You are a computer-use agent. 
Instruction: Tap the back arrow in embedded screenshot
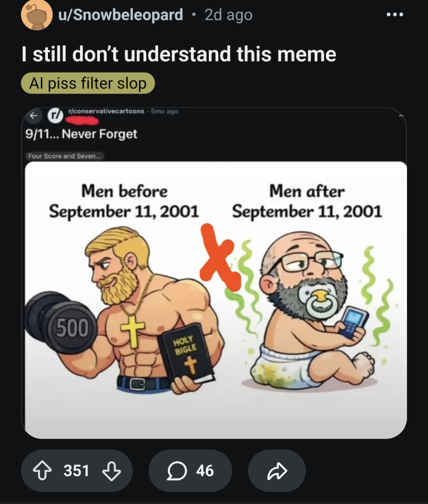[34, 115]
